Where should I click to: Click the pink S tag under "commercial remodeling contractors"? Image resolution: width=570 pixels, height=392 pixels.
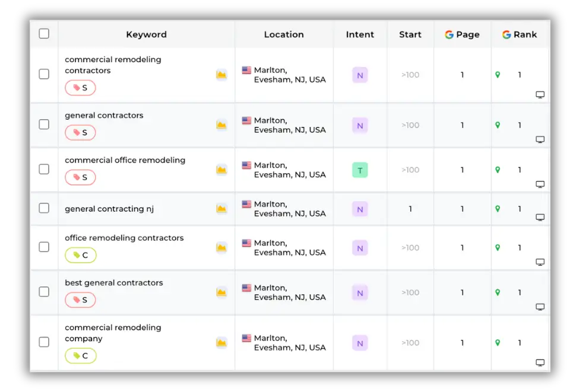coord(80,87)
